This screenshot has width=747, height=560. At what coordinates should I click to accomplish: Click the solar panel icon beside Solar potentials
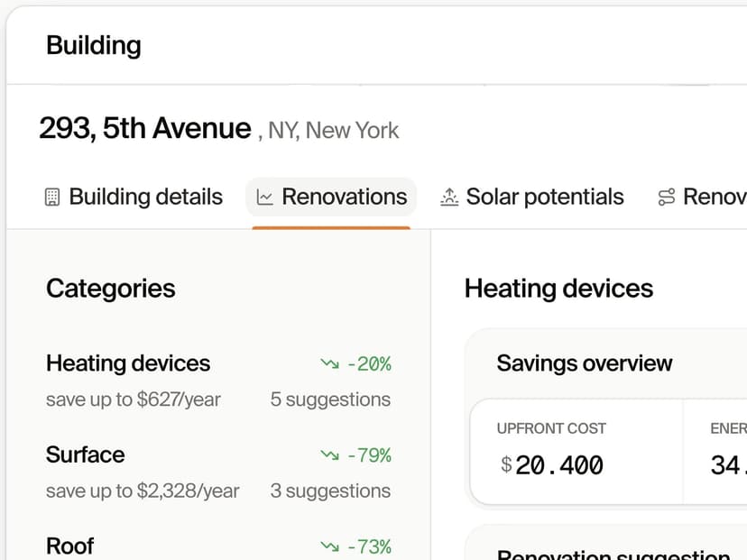pos(448,197)
